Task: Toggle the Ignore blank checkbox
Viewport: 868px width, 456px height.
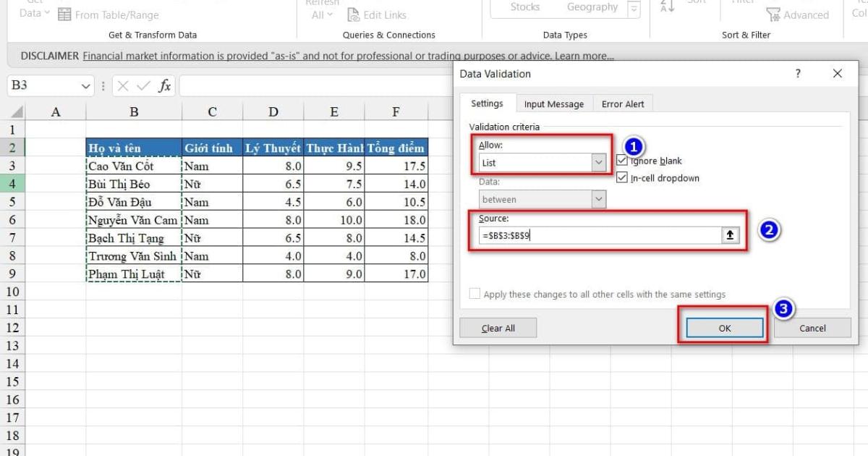Action: (622, 161)
